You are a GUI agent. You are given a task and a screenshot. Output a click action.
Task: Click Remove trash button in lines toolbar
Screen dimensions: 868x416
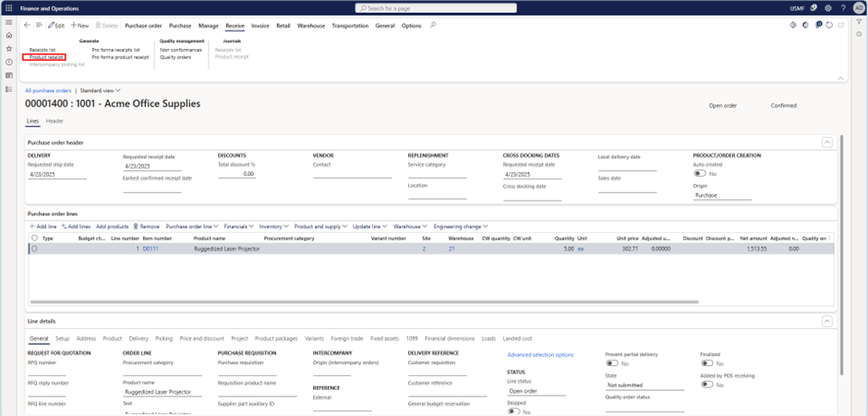coord(147,226)
